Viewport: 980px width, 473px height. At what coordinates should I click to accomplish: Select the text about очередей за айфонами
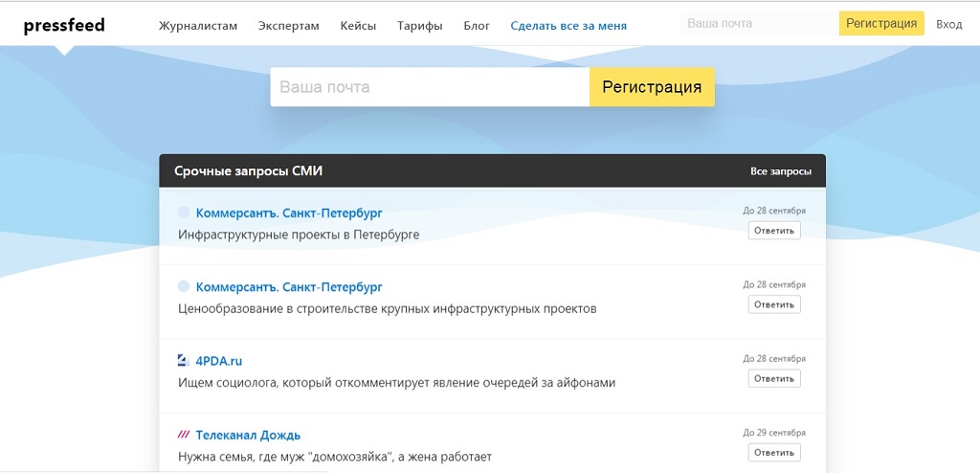coord(397,382)
